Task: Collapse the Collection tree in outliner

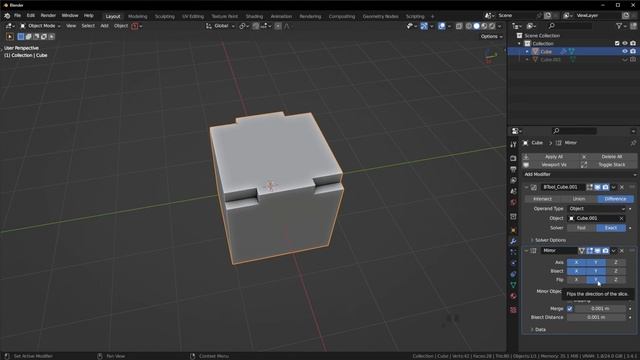Action: [520, 43]
